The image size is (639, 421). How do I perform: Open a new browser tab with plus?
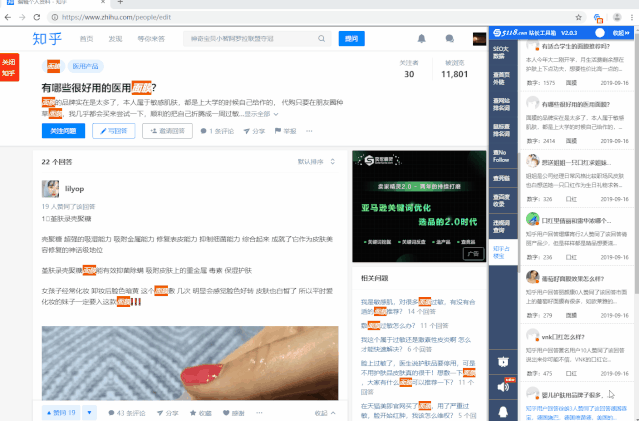[120, 2]
